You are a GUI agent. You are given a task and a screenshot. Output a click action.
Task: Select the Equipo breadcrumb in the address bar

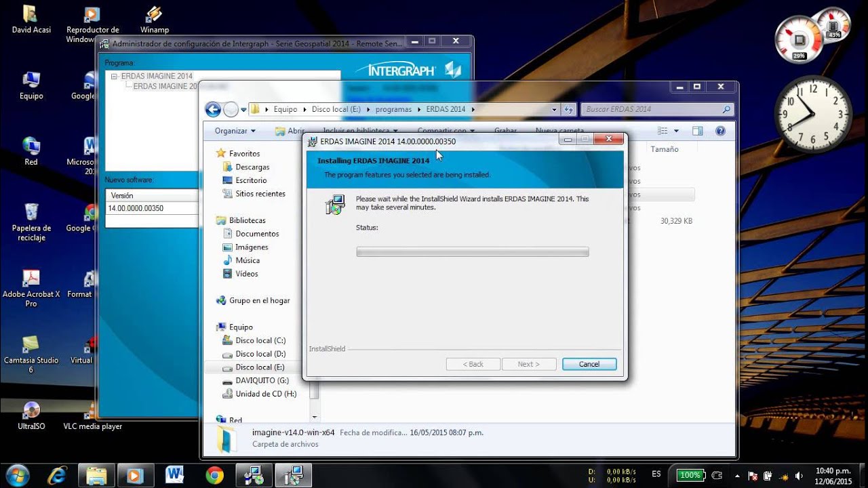[285, 109]
